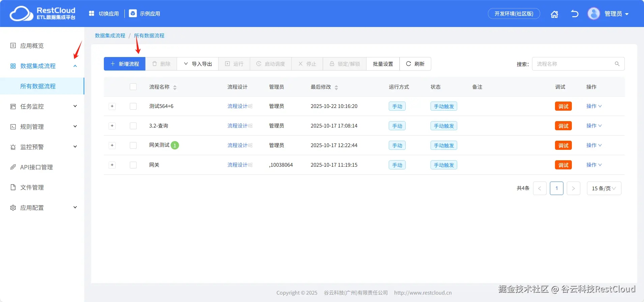Select the checkbox for 测试564+6 row
The image size is (644, 302).
[133, 106]
